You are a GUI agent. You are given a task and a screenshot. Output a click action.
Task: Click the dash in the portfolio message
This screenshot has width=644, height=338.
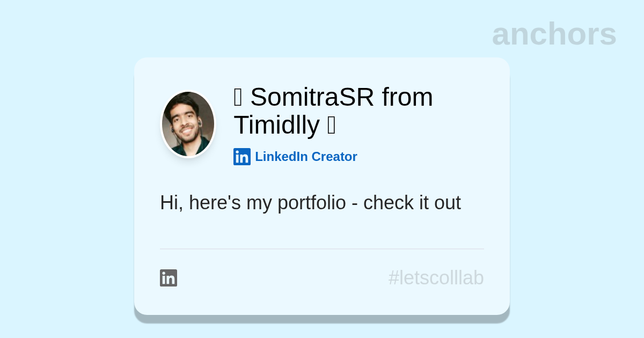point(355,204)
